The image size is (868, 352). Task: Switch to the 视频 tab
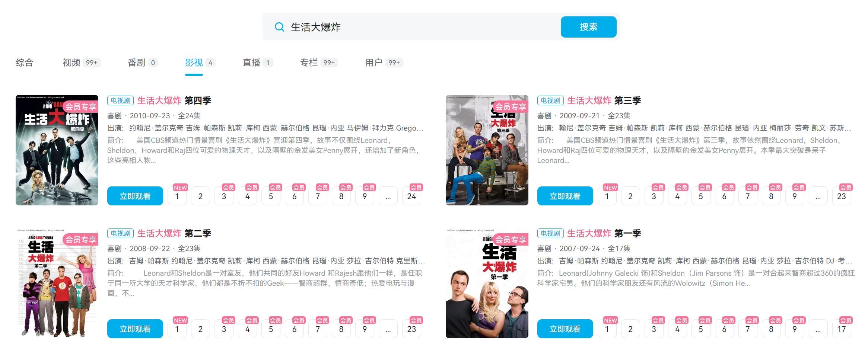pyautogui.click(x=82, y=63)
